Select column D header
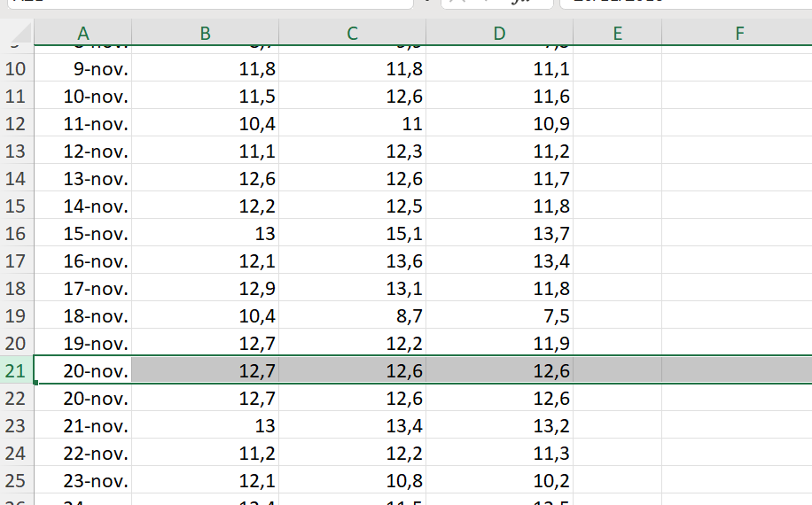The image size is (812, 505). (x=499, y=34)
